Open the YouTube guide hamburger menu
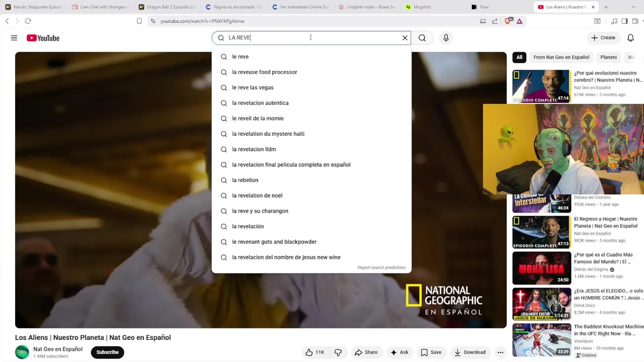This screenshot has width=644, height=362. (x=14, y=38)
